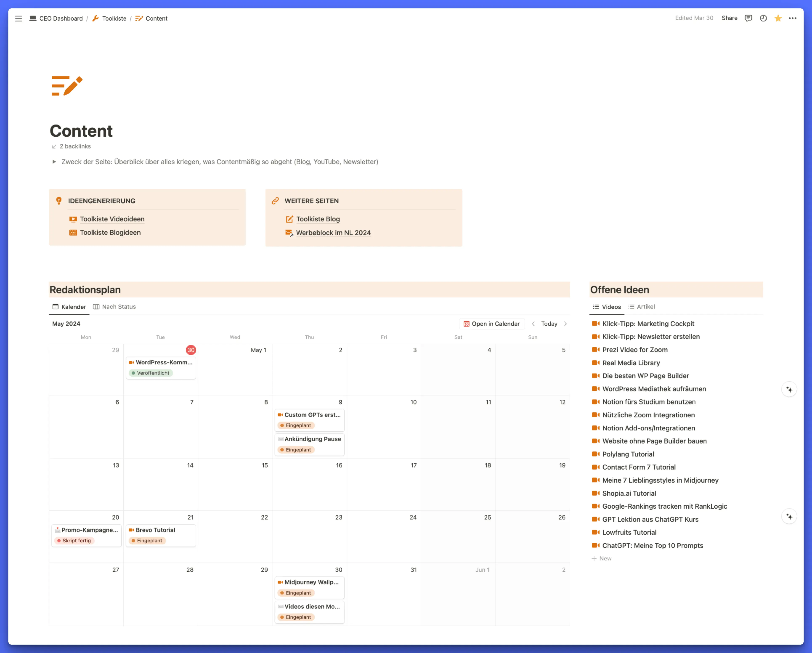Go to the next month with the right chevron
Viewport: 812px width, 653px height.
coord(565,324)
